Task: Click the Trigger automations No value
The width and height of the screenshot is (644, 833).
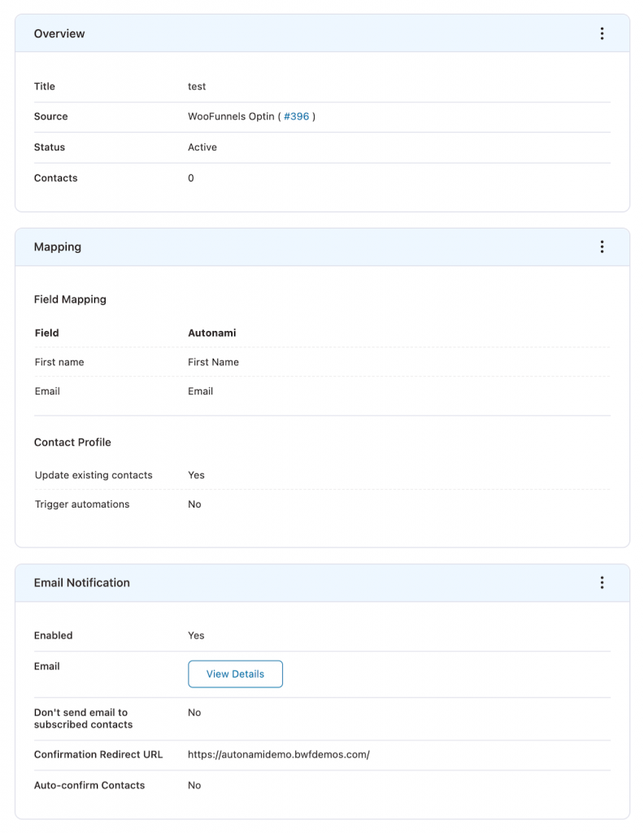Action: click(x=194, y=504)
